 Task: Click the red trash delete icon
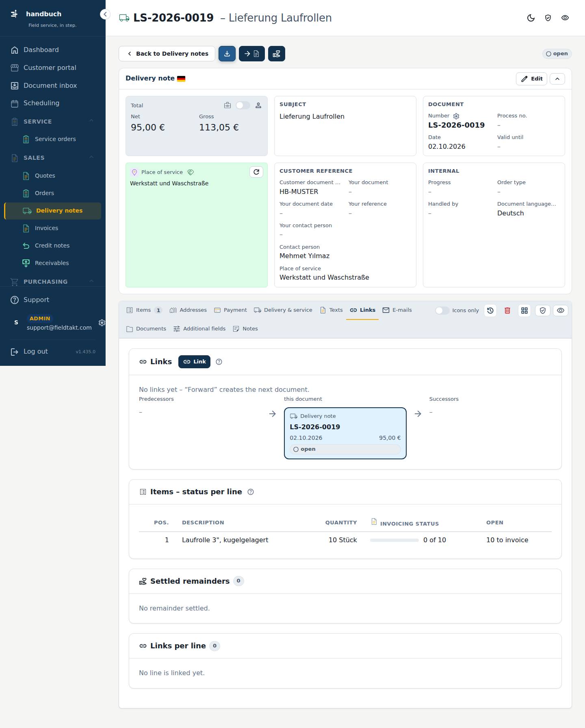coord(507,311)
